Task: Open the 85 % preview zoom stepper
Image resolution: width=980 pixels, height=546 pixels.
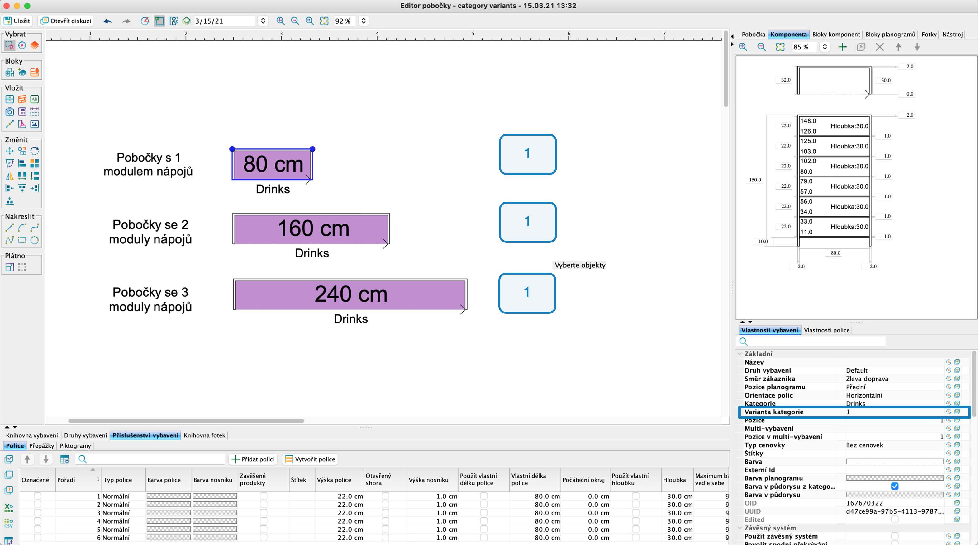Action: pos(824,47)
